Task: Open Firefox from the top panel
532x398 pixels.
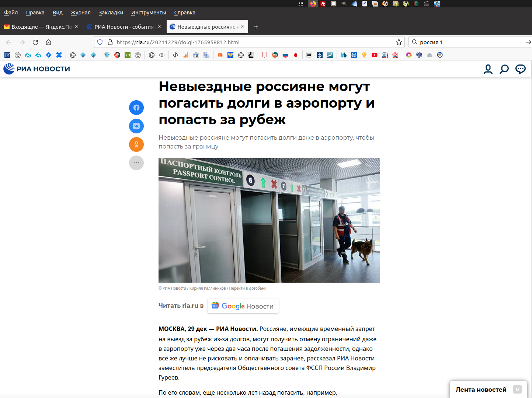Action: point(313,4)
